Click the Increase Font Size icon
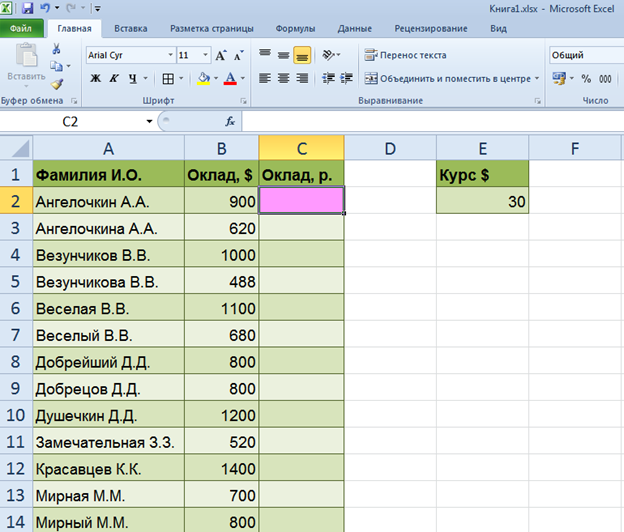The image size is (624, 532). (x=221, y=55)
